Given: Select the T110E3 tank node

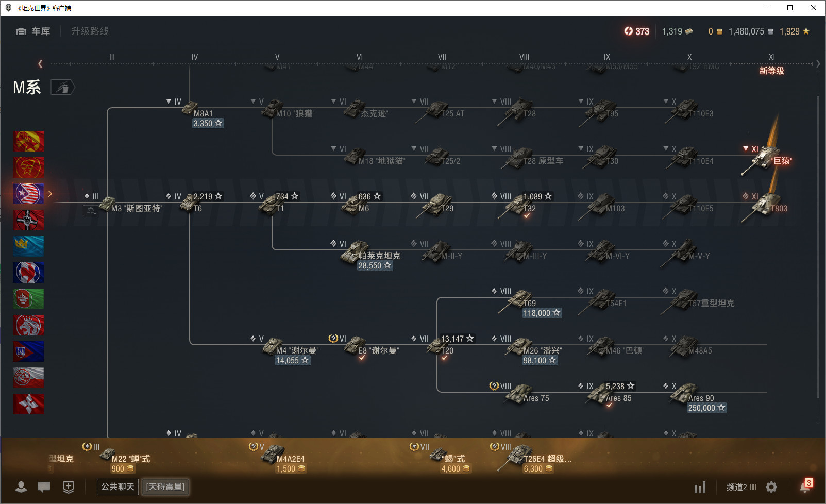Looking at the screenshot, I should (689, 110).
